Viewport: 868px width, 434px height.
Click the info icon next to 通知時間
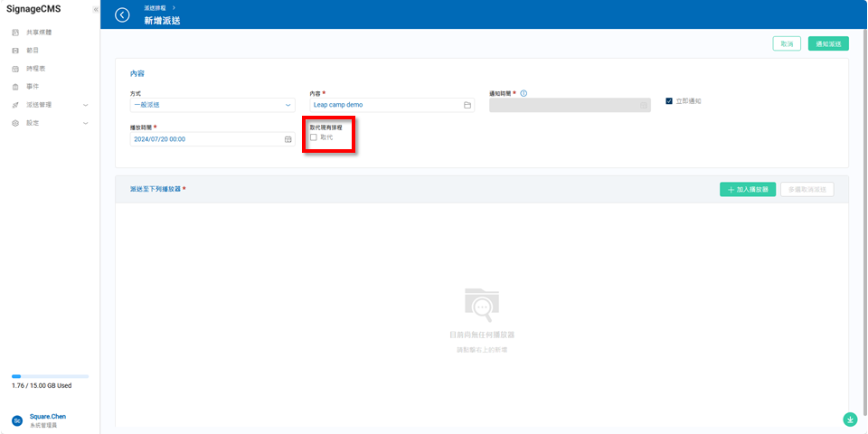524,93
